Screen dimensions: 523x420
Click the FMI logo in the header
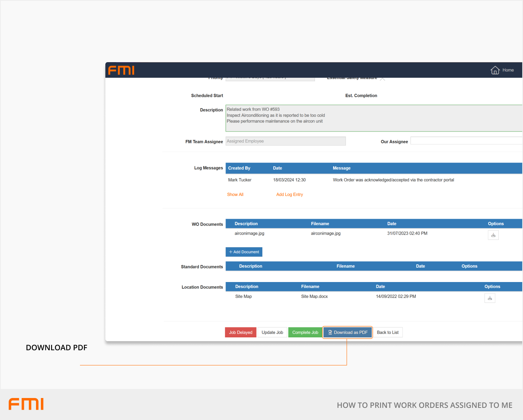pyautogui.click(x=121, y=70)
